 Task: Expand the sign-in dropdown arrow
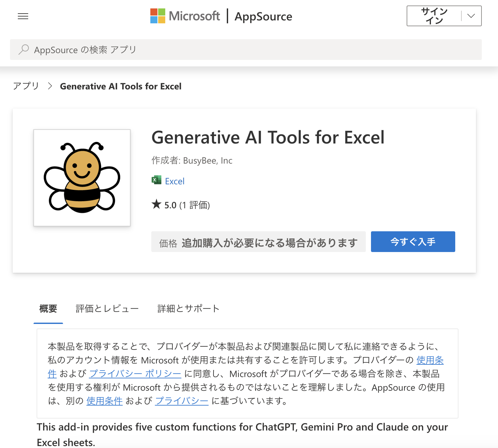pos(471,16)
